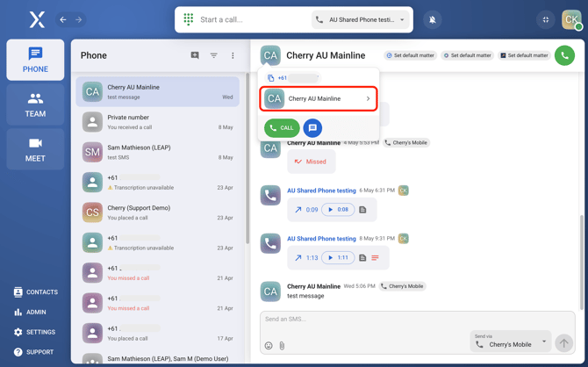Expand the Send via Cherry's Mobile dropdown
Screen dimensions: 588x367
511,342
